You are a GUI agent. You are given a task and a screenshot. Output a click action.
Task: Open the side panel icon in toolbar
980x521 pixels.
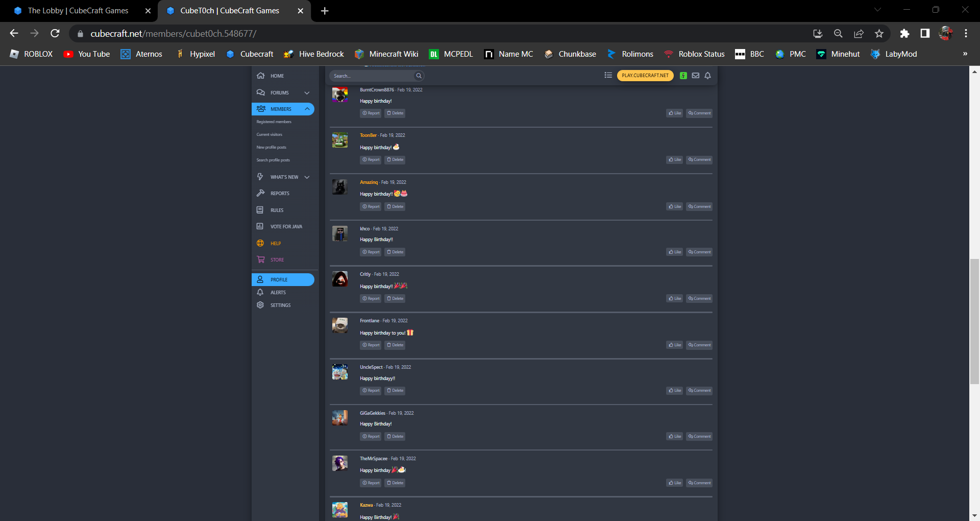point(925,33)
